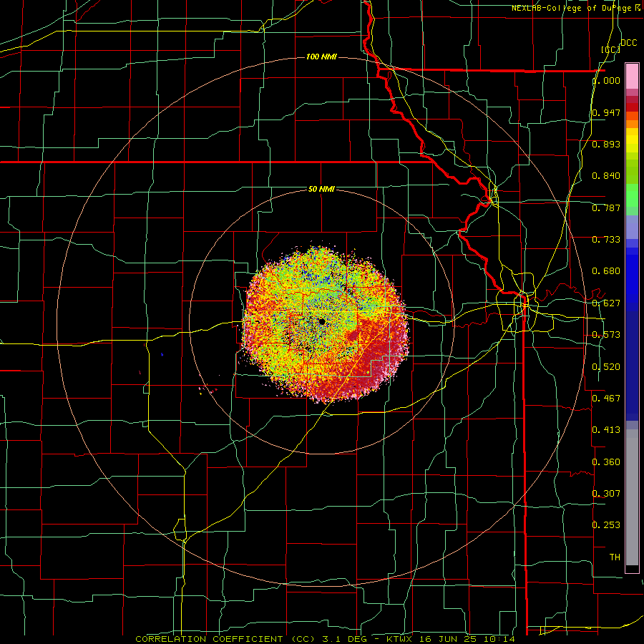Click the NEXLAB-College of DuPage credit text

(x=575, y=8)
